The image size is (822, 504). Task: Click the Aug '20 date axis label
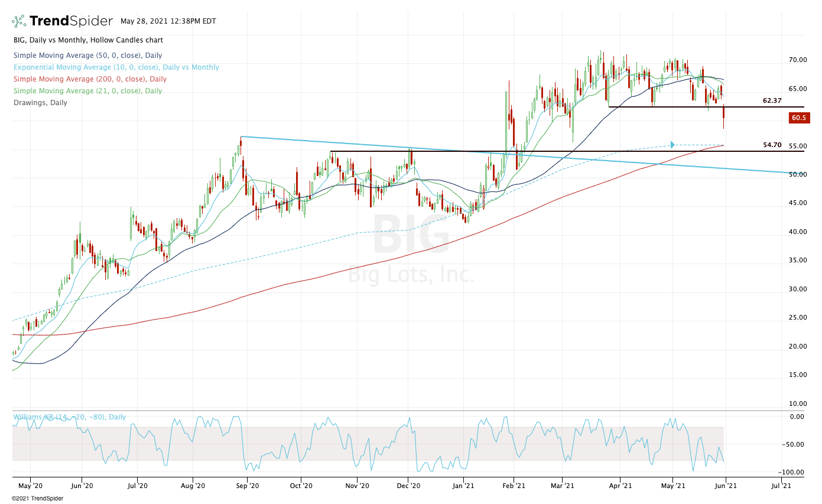(x=193, y=486)
